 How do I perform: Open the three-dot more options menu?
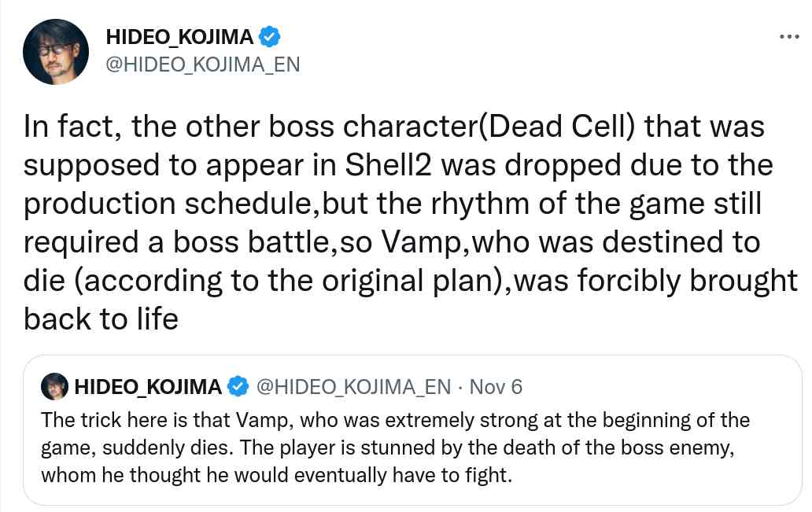pos(788,36)
